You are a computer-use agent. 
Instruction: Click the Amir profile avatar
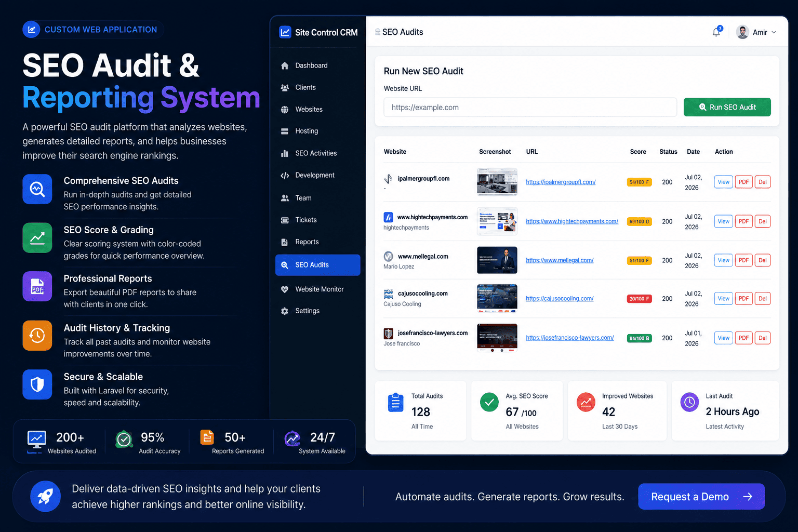[743, 32]
